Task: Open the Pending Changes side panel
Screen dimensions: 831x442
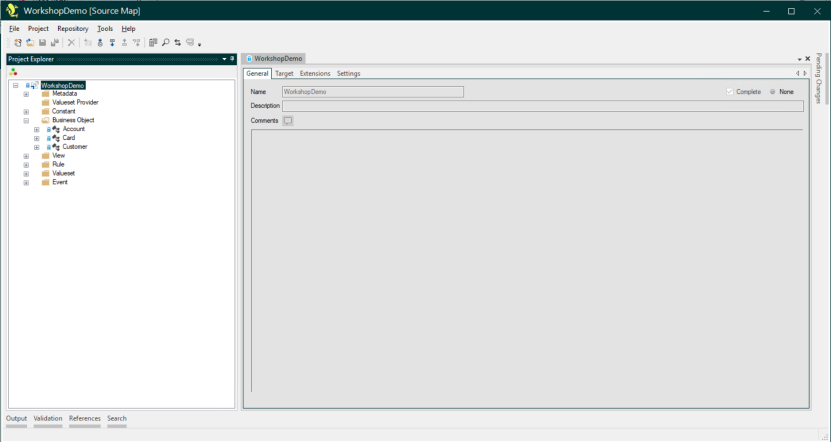Action: click(818, 78)
